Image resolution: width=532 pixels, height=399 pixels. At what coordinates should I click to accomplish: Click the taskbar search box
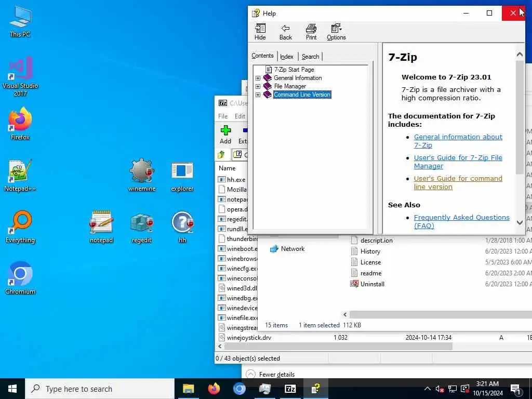100,389
